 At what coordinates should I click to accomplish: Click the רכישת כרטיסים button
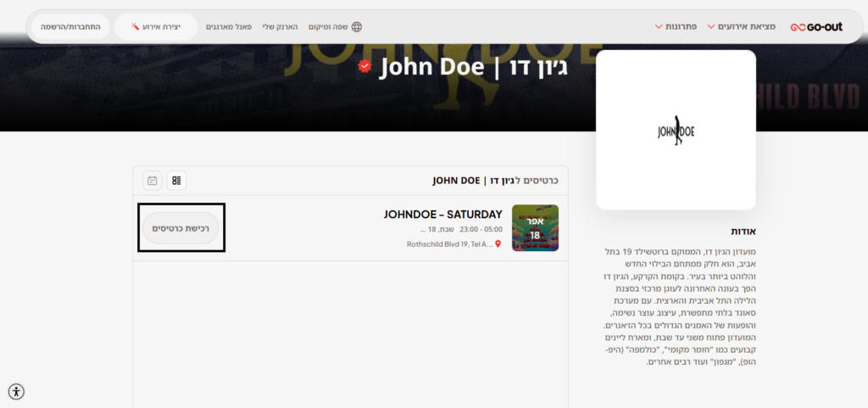click(181, 228)
